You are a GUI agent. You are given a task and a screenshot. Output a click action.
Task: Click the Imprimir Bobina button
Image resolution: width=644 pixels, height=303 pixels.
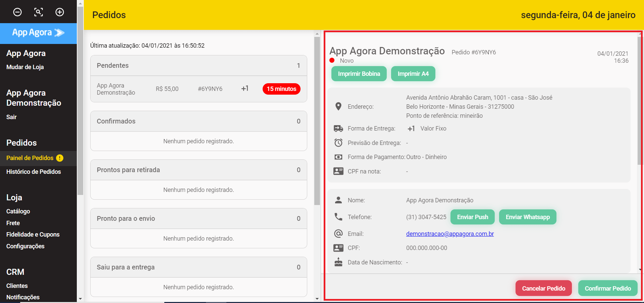click(x=359, y=74)
